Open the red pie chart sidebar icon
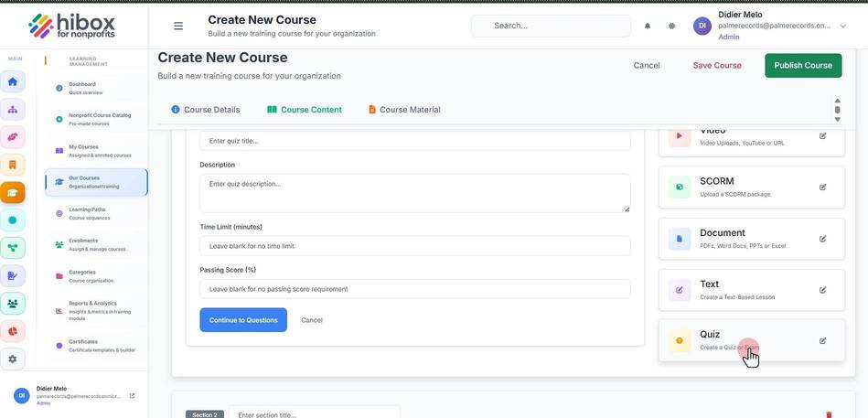 (x=12, y=330)
